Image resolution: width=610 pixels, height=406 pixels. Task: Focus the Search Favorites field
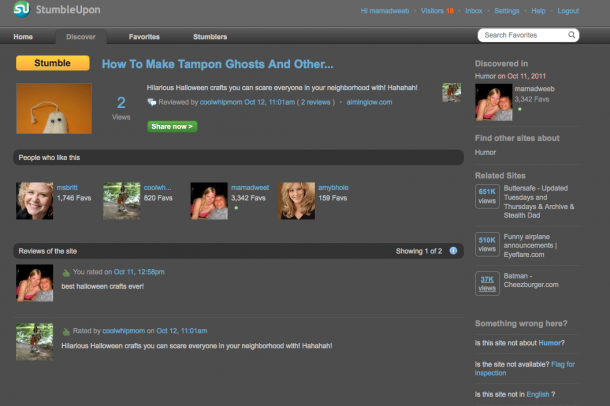528,35
